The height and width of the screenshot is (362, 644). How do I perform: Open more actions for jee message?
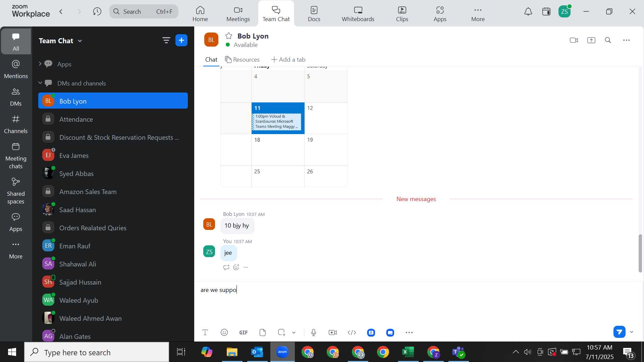coord(246,267)
